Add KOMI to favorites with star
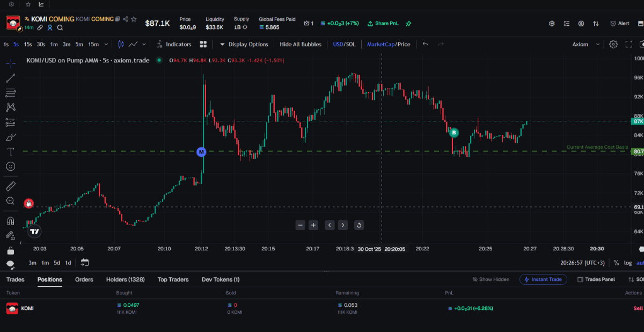 134,19
